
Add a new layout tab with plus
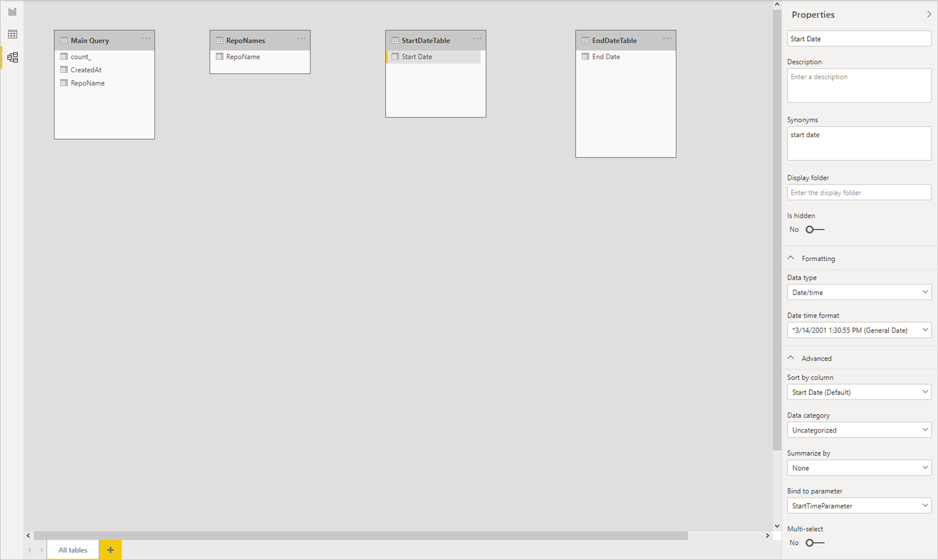point(110,550)
